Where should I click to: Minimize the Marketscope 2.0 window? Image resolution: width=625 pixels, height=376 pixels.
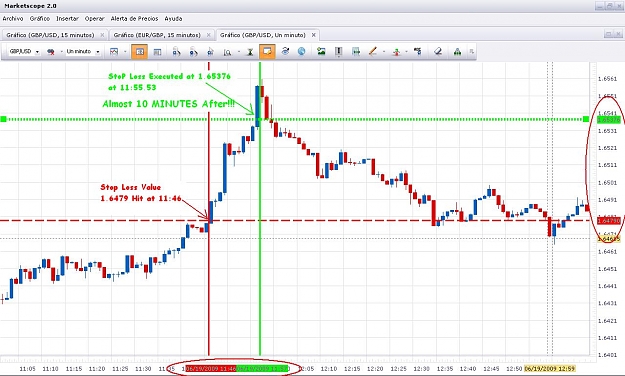(599, 6)
